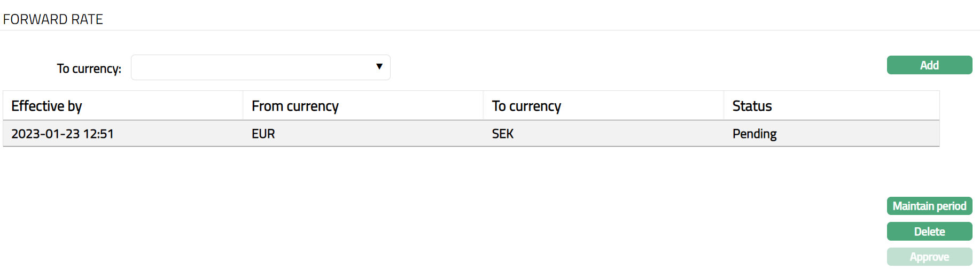Click the SEK to-currency cell

pyautogui.click(x=503, y=134)
